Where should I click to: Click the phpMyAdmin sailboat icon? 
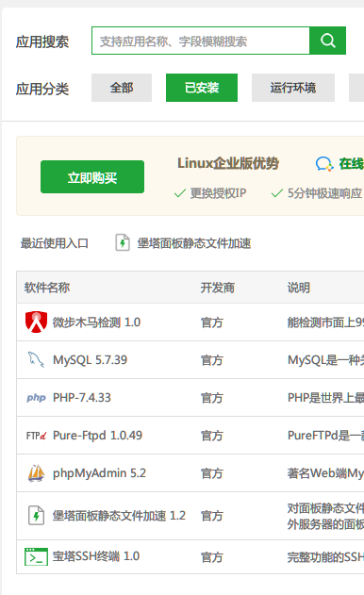pyautogui.click(x=36, y=472)
